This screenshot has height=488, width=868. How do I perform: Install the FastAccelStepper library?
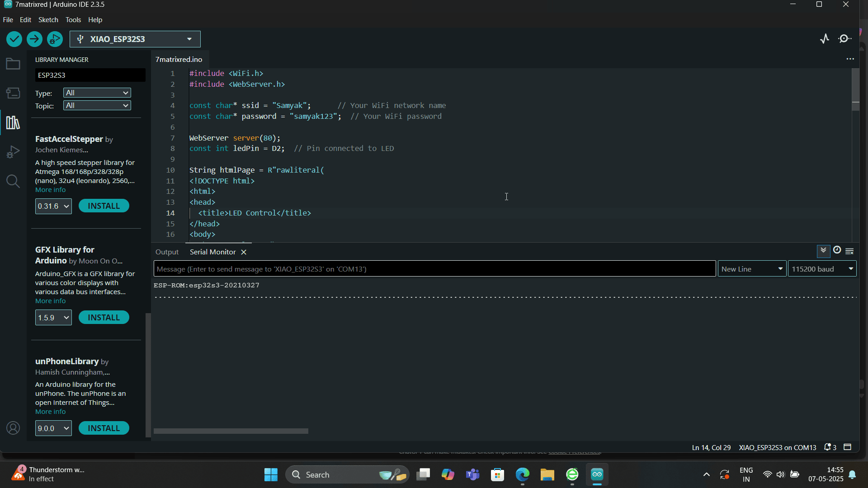[x=104, y=206]
